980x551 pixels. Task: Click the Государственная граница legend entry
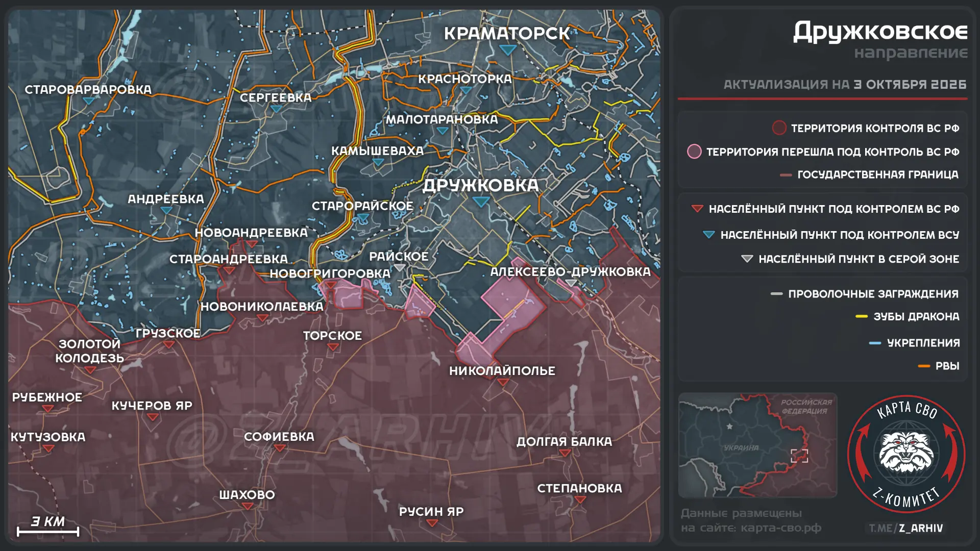(869, 174)
